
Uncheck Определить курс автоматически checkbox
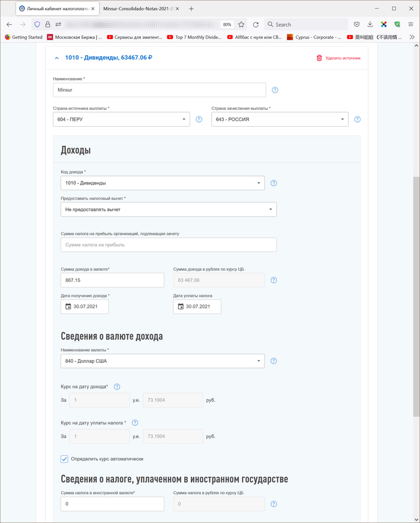pyautogui.click(x=65, y=459)
